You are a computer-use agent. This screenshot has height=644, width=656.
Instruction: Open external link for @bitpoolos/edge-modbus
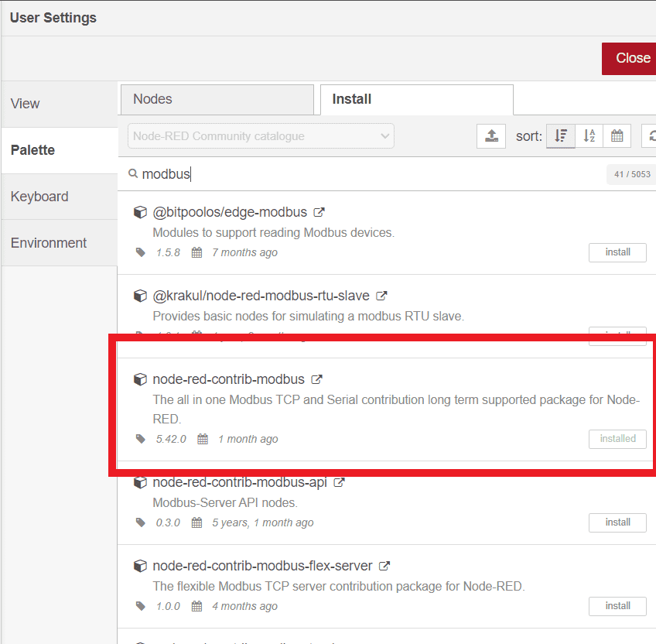pyautogui.click(x=319, y=212)
